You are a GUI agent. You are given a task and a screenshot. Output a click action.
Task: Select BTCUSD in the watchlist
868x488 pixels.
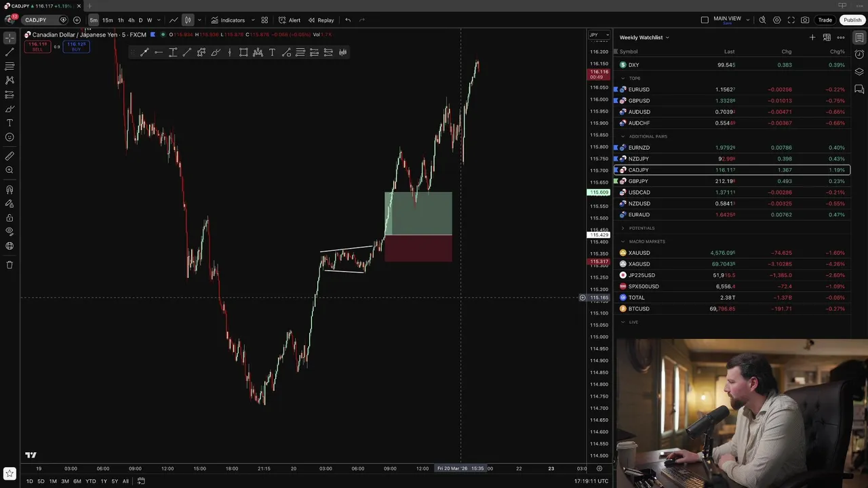click(x=732, y=309)
